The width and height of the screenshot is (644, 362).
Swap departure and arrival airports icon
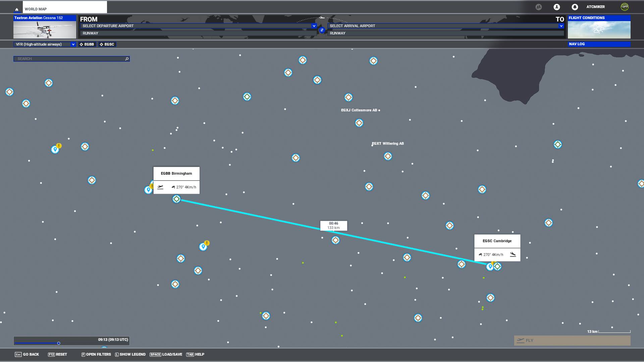322,30
